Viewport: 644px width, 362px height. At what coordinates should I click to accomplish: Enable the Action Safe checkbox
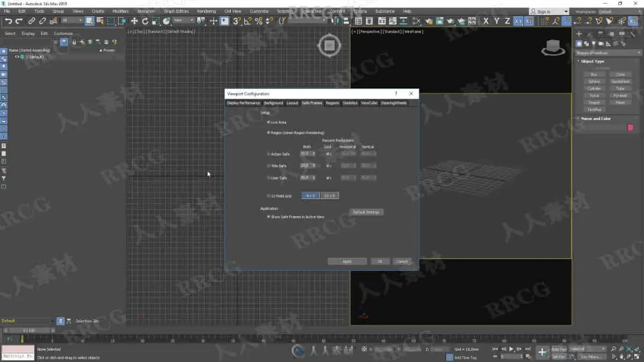269,154
